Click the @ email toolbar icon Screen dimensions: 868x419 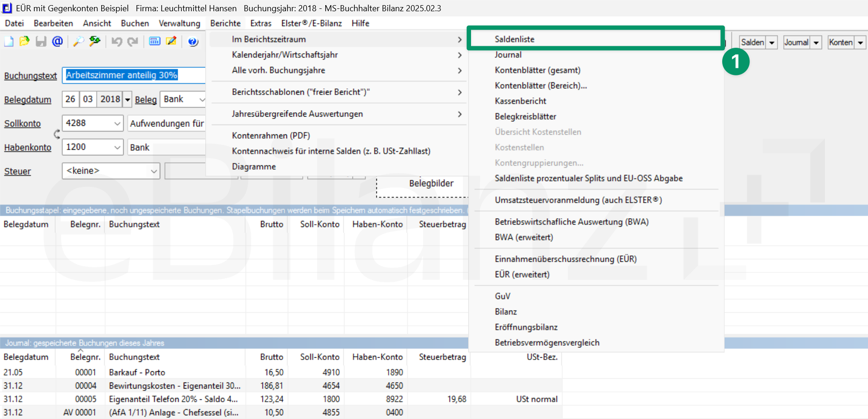[x=57, y=42]
